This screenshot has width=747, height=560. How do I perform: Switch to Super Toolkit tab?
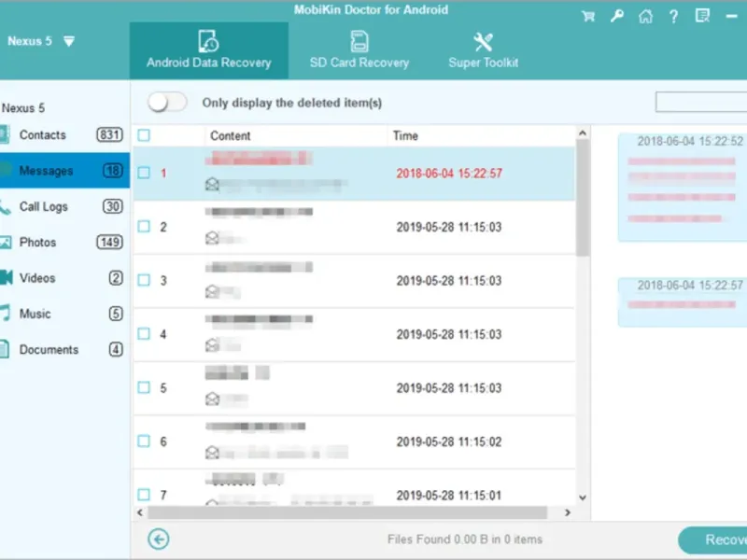483,50
